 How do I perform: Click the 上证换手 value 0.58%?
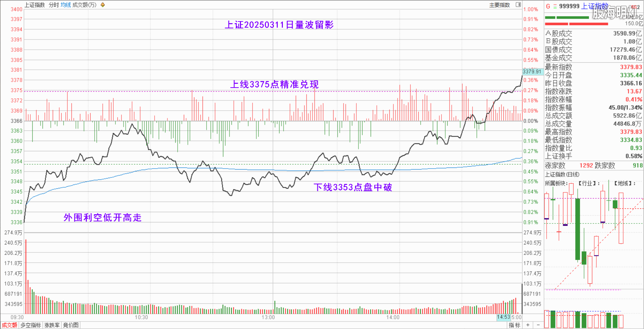click(634, 156)
